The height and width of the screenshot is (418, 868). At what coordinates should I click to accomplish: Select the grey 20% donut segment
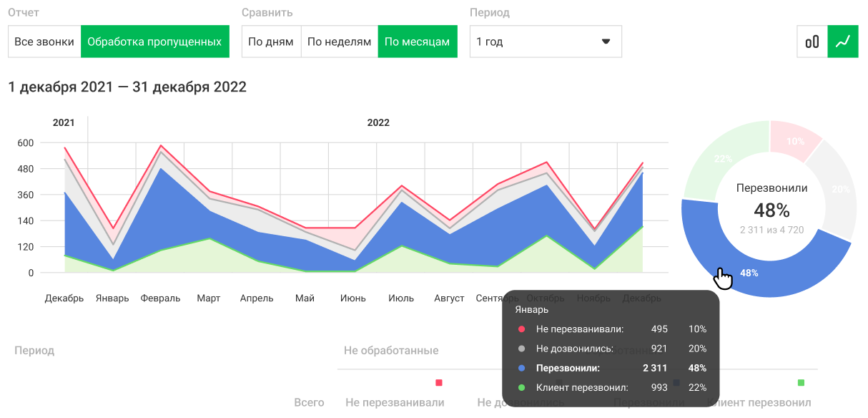tap(839, 190)
